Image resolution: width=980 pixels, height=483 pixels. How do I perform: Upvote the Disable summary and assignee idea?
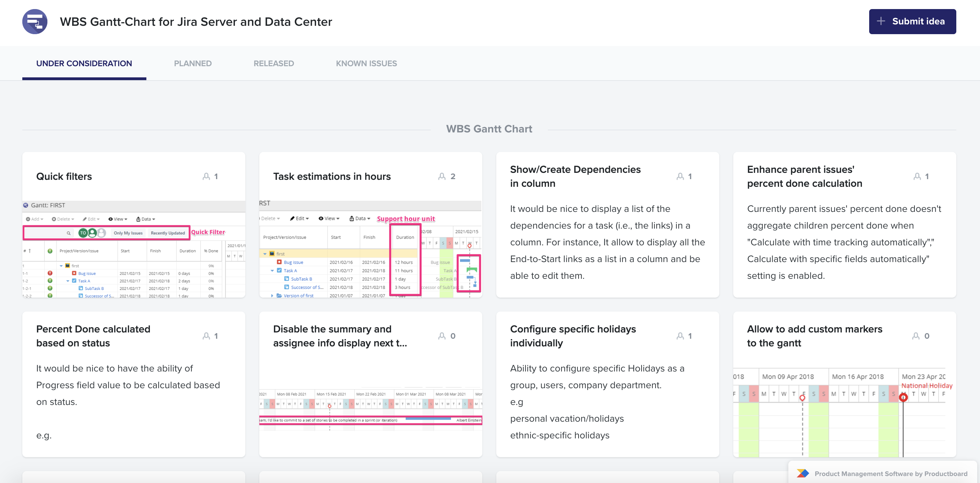click(442, 336)
